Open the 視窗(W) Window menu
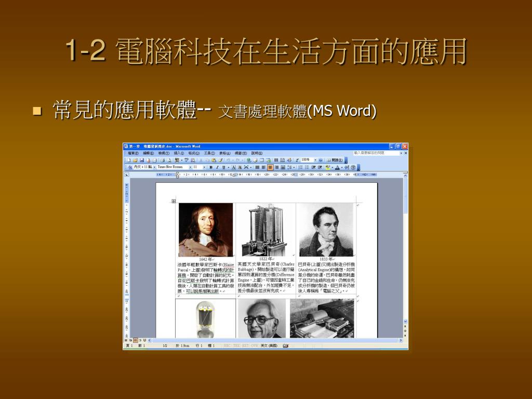This screenshot has width=532, height=399. 241,153
